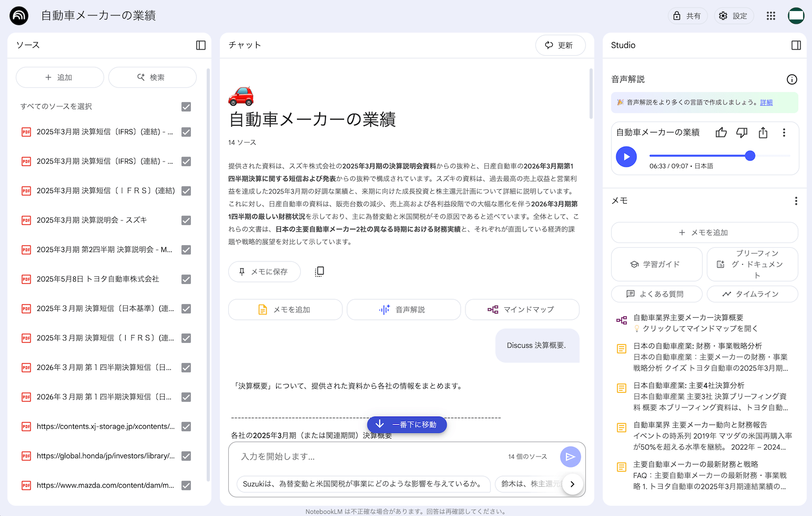Uncheck the 2025年5月8日 トヨタ自動車株式会社 source

(x=186, y=279)
